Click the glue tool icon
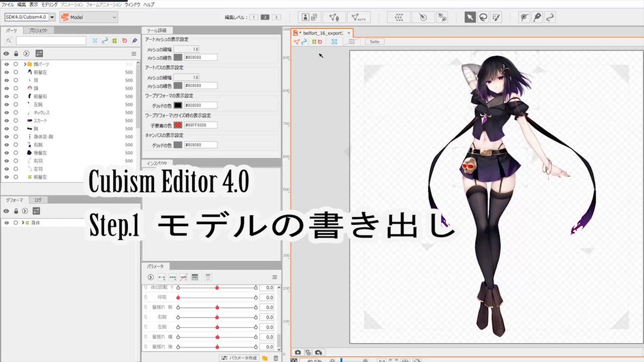The height and width of the screenshot is (362, 644). (x=441, y=17)
